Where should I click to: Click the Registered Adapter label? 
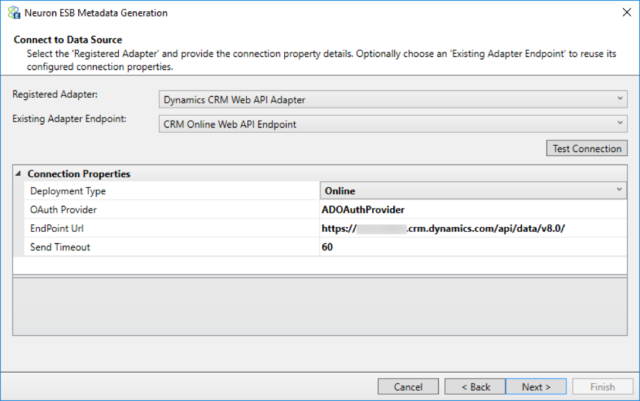point(55,94)
